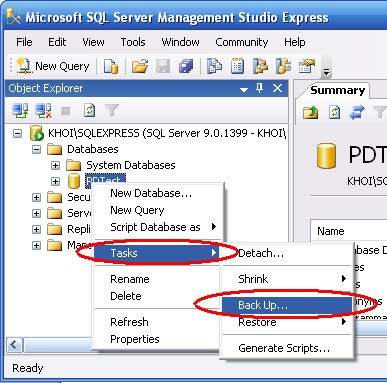Click the Refresh icon in Summary toolbar

pyautogui.click(x=334, y=112)
